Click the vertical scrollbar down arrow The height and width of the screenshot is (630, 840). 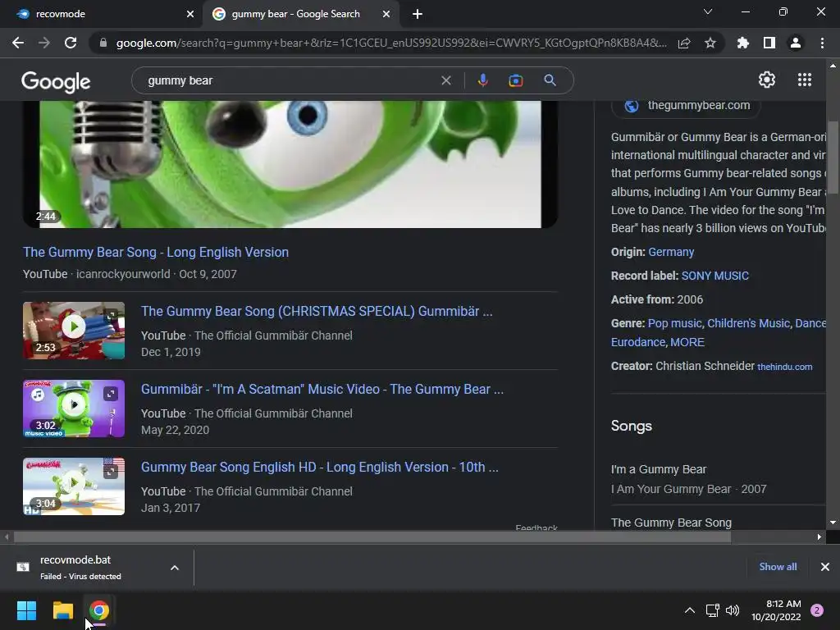coord(833,523)
